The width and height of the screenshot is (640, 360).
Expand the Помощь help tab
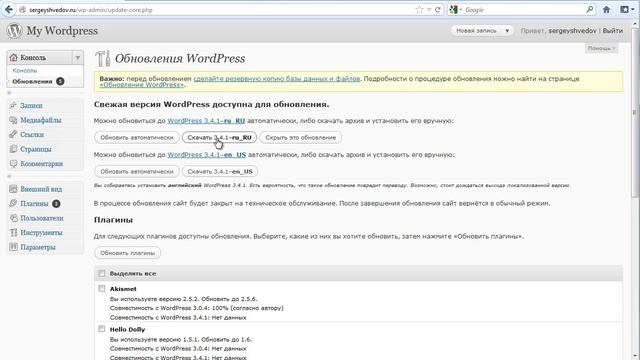click(601, 48)
